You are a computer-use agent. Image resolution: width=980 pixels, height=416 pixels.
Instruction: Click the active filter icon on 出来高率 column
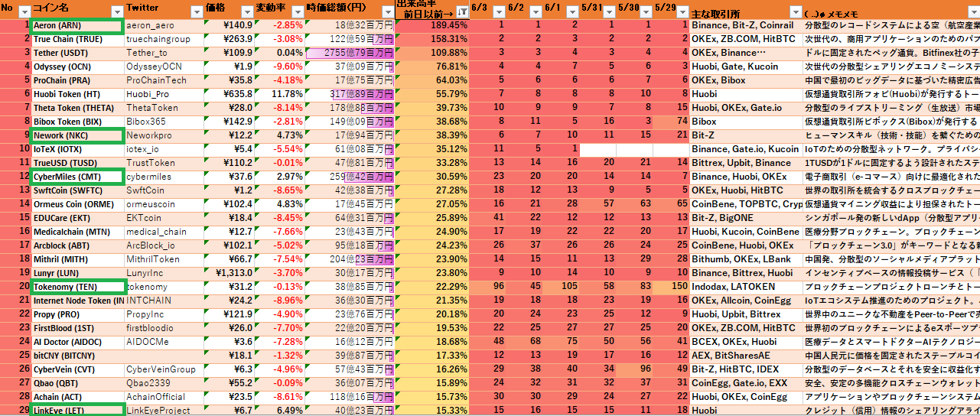[x=462, y=11]
